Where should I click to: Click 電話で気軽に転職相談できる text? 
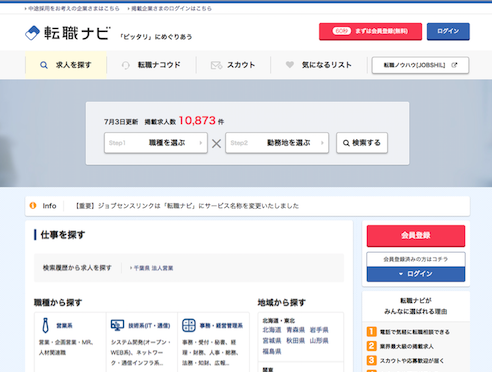[x=415, y=332]
